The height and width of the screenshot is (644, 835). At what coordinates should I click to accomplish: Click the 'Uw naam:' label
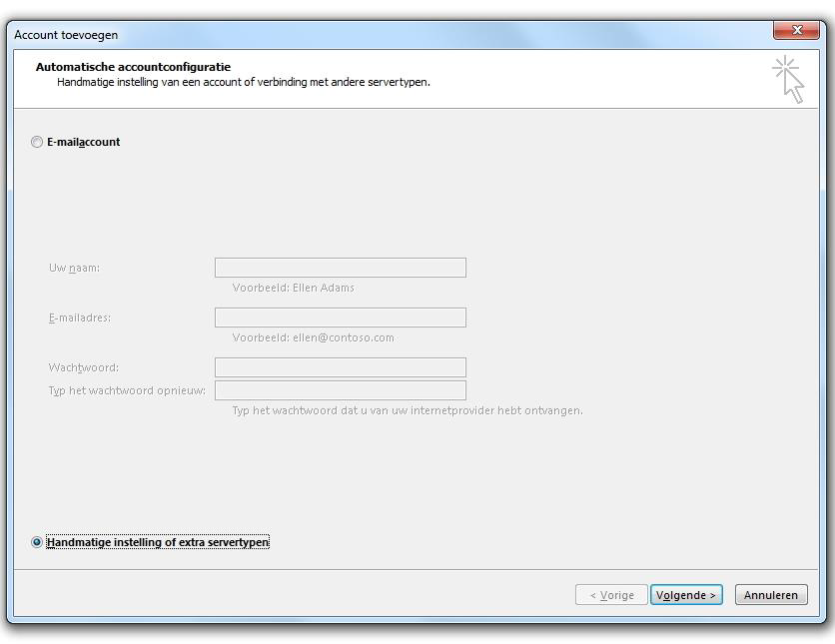(x=74, y=268)
